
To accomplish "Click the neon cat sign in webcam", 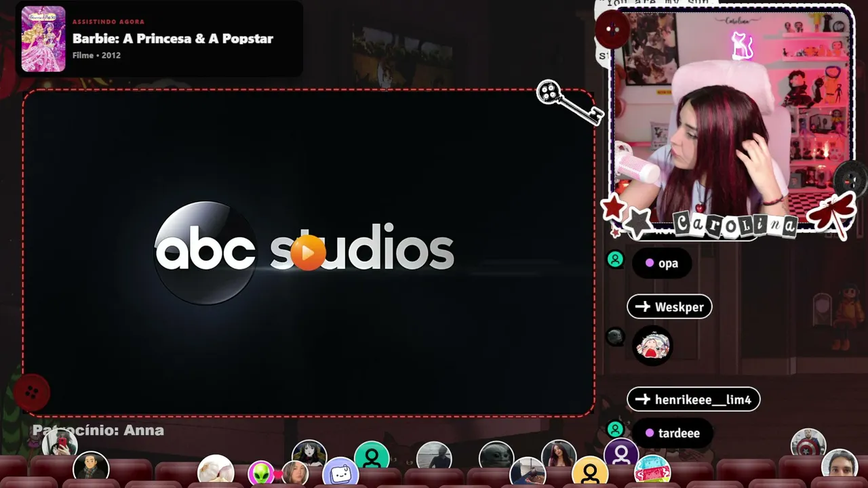I will [x=742, y=45].
